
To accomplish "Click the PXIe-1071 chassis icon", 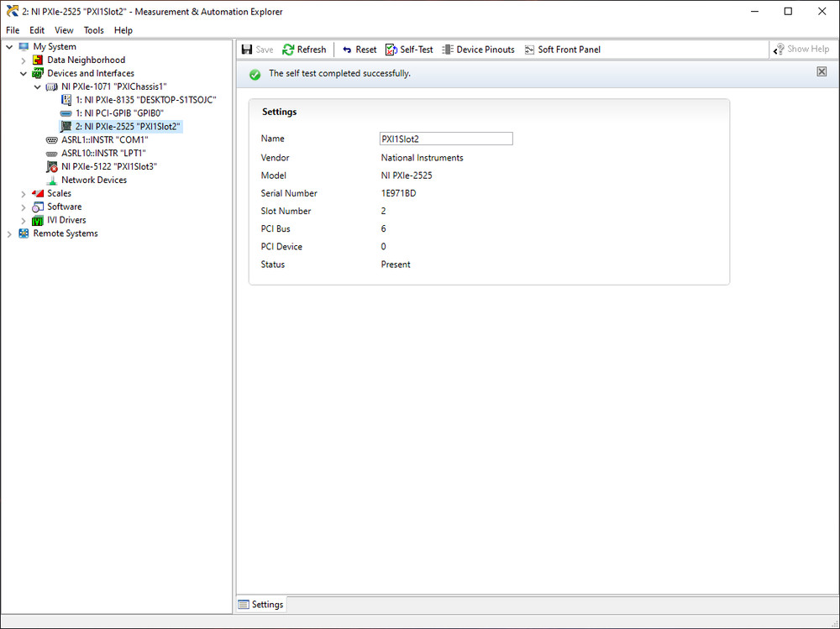I will (51, 86).
